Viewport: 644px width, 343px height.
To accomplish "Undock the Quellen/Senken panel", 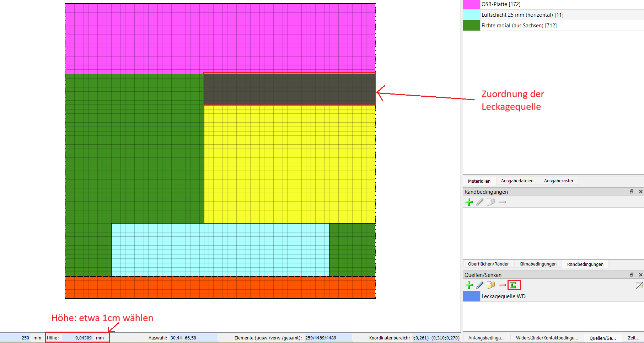I will coord(632,275).
